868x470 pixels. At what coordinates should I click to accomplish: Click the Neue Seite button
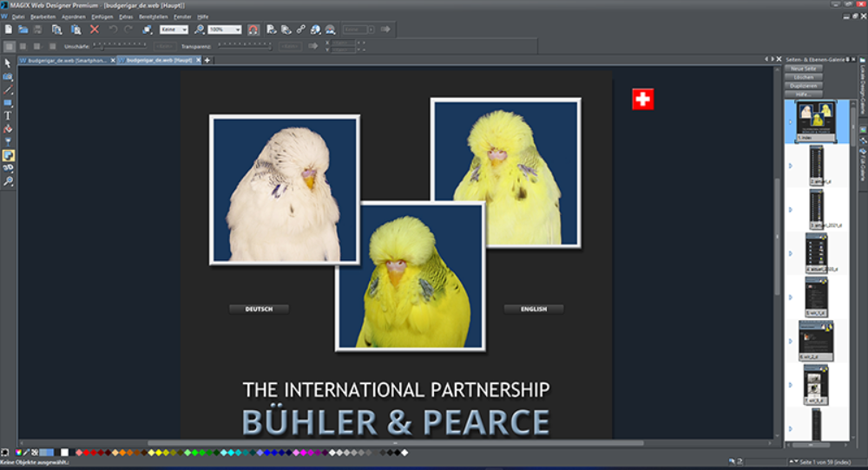pos(804,69)
